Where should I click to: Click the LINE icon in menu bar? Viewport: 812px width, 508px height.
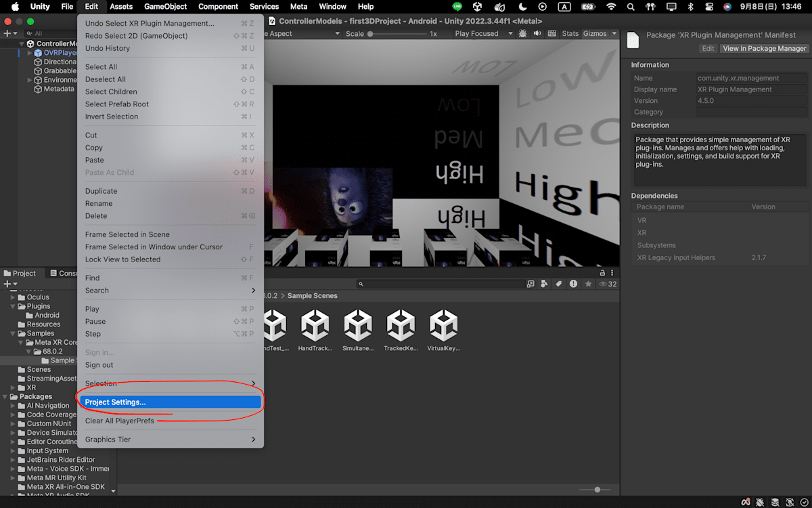pos(457,7)
